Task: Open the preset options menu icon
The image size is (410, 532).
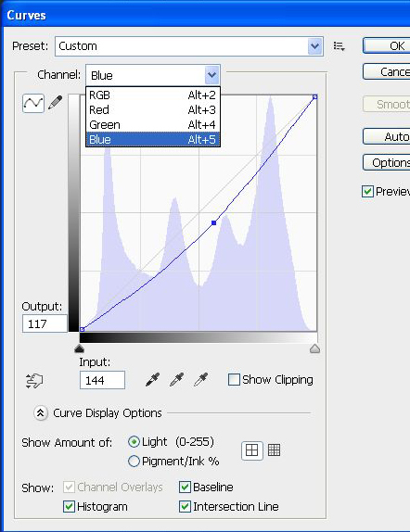Action: coord(339,46)
